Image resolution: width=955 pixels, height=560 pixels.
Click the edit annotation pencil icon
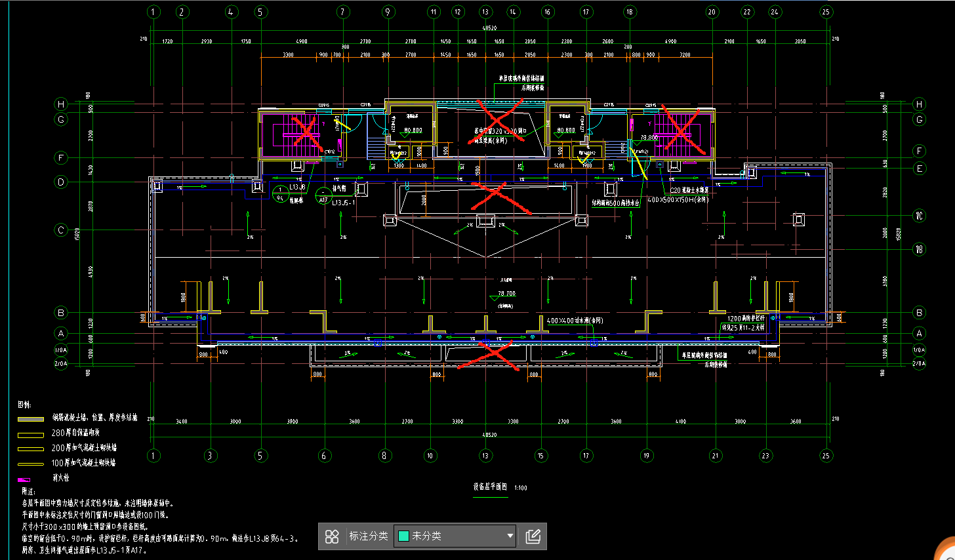pyautogui.click(x=533, y=536)
